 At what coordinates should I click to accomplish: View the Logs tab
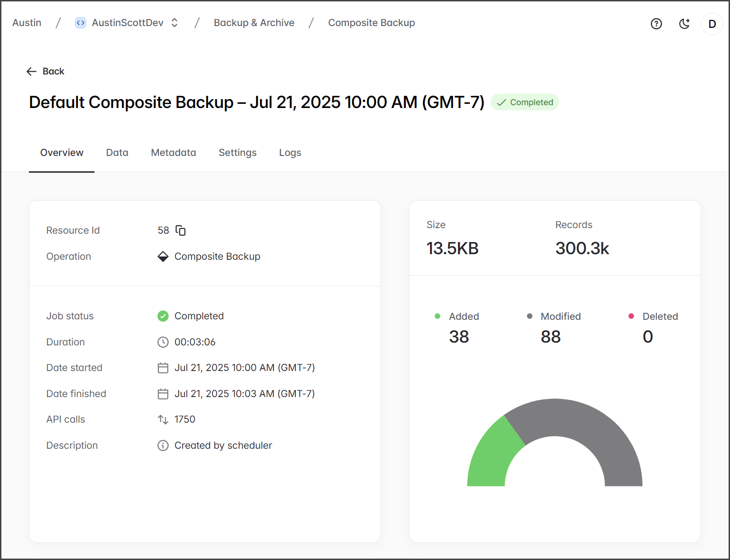tap(290, 153)
